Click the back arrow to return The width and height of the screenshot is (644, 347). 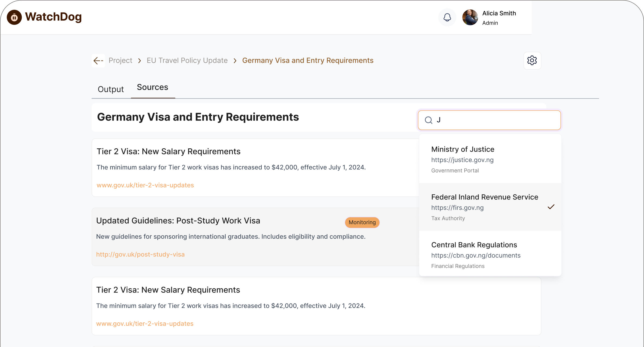pyautogui.click(x=98, y=60)
